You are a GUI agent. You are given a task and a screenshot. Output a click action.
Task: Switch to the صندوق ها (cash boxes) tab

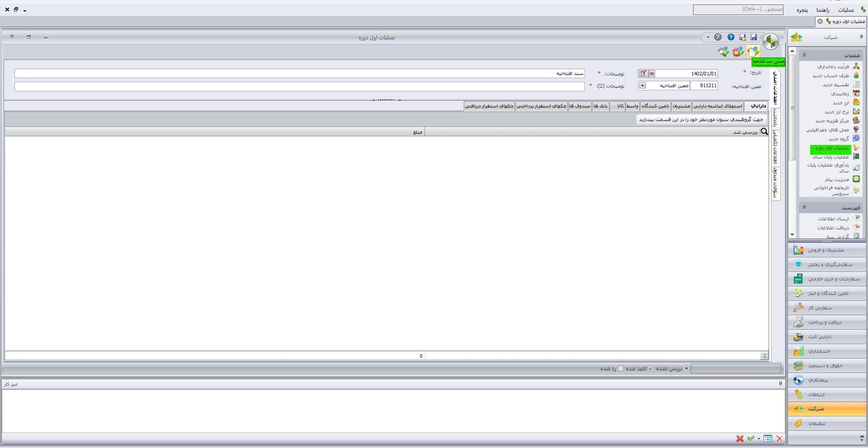(x=580, y=106)
